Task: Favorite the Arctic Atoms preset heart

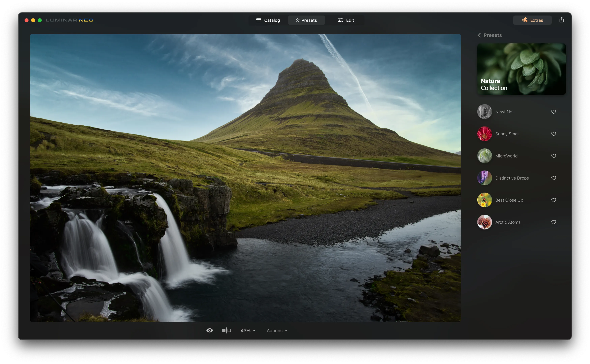Action: 553,222
